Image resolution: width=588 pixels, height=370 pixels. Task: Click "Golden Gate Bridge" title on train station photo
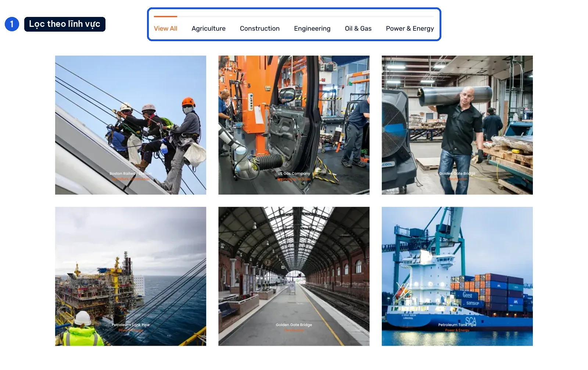(x=294, y=325)
